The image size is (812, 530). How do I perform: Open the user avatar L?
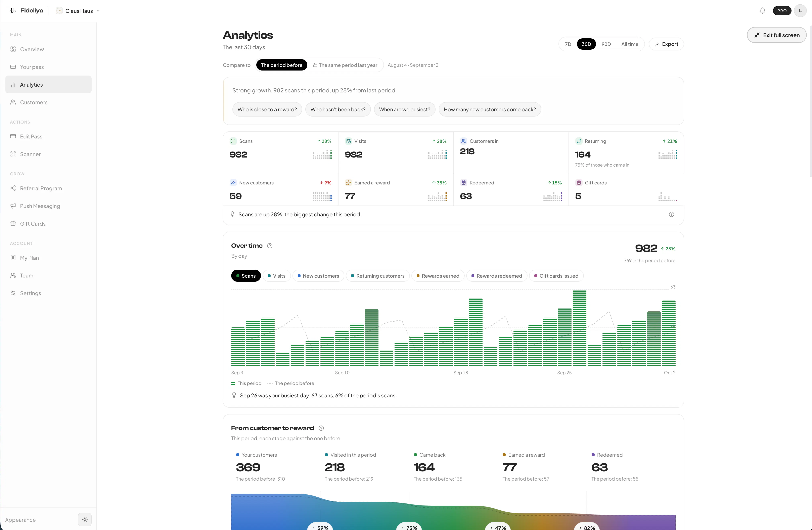(x=800, y=11)
